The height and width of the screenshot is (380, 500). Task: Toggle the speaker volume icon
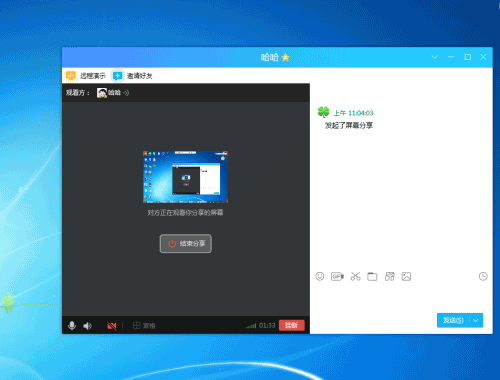pos(87,326)
